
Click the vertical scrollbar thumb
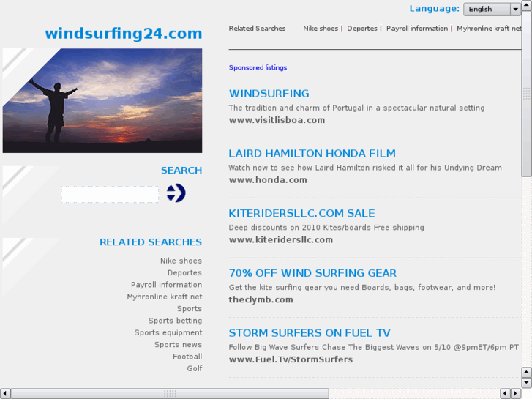click(x=527, y=94)
